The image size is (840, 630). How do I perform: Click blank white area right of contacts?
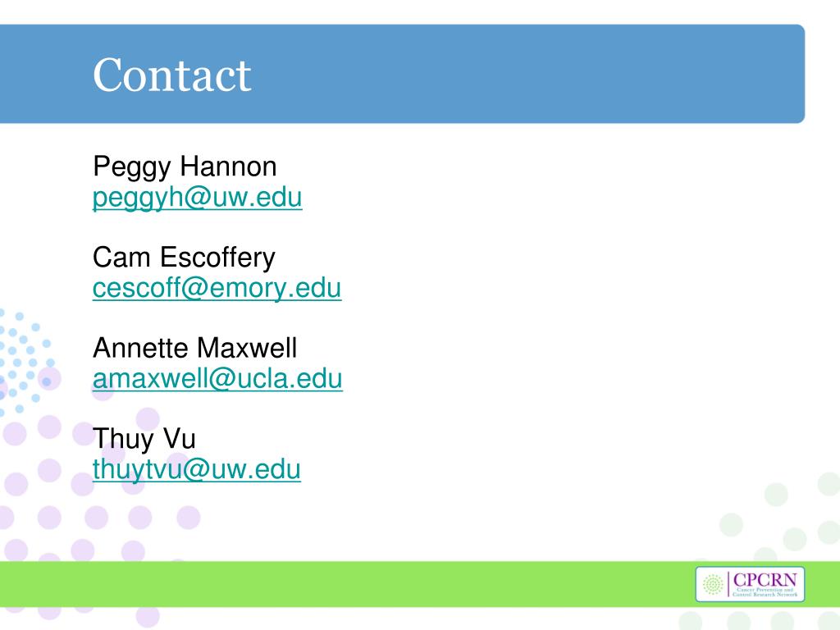click(x=589, y=322)
